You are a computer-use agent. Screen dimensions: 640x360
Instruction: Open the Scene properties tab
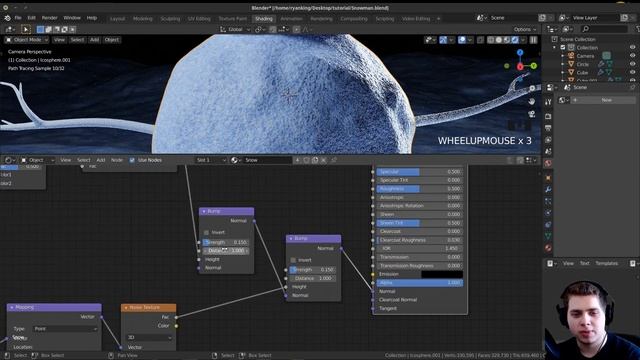(x=548, y=151)
